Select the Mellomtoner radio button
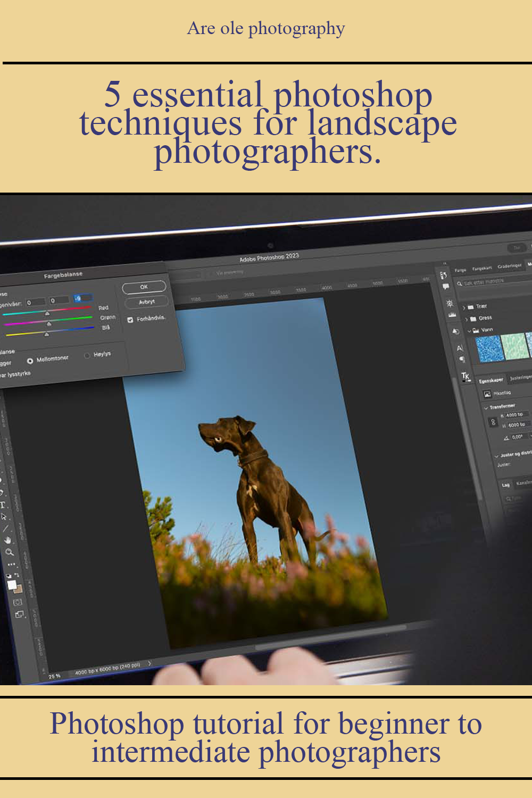This screenshot has width=532, height=798. [30, 361]
